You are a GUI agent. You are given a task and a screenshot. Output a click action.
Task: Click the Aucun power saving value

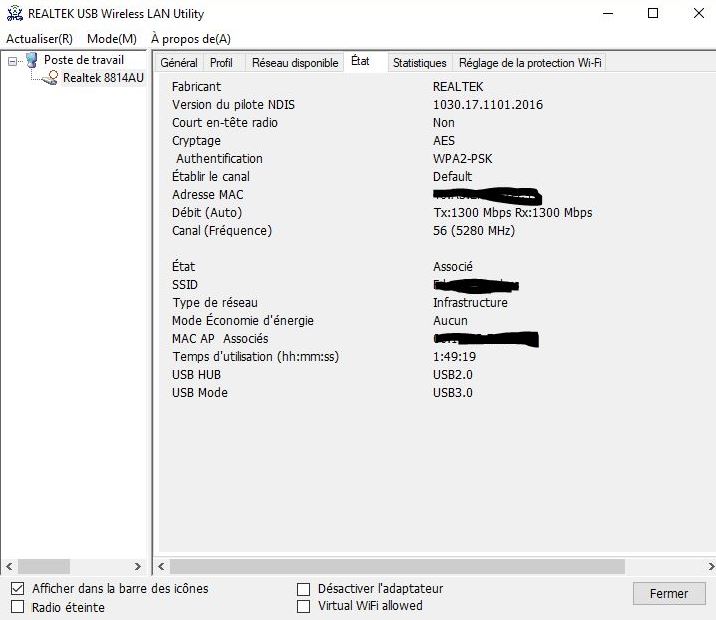pos(450,321)
